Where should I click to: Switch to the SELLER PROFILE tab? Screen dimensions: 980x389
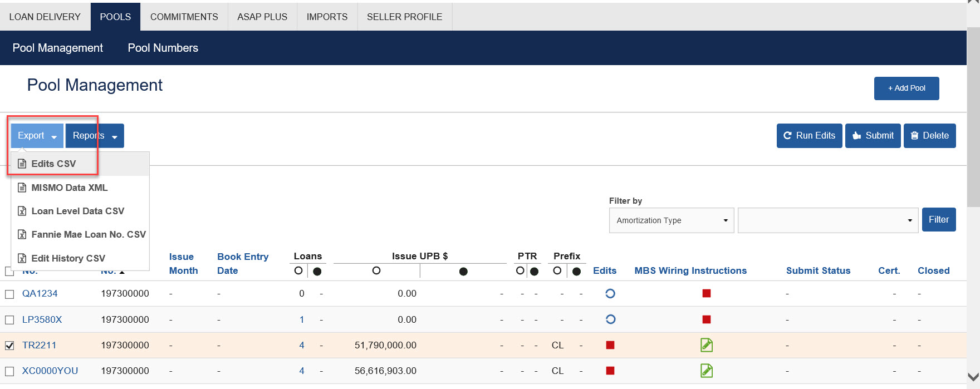[x=405, y=17]
